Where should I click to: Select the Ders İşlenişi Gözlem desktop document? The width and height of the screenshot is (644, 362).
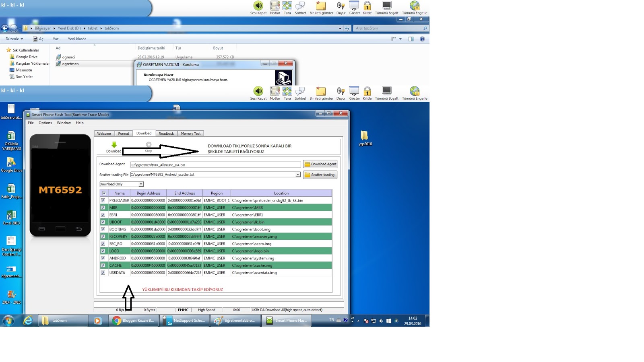coord(11,246)
